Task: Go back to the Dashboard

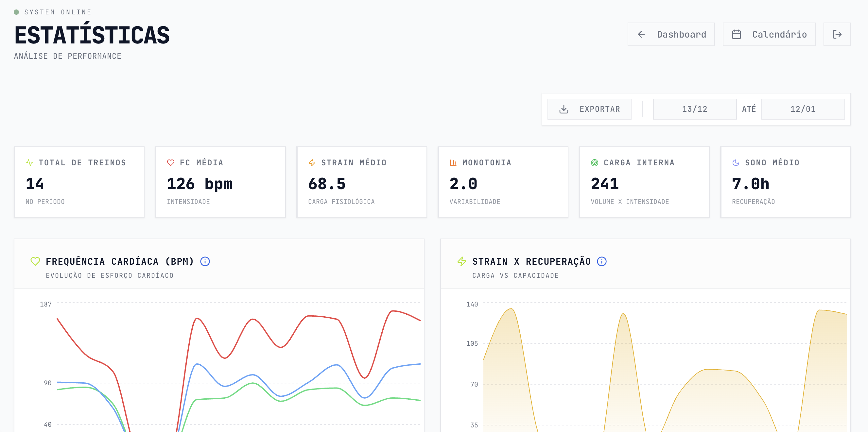Action: [x=671, y=34]
